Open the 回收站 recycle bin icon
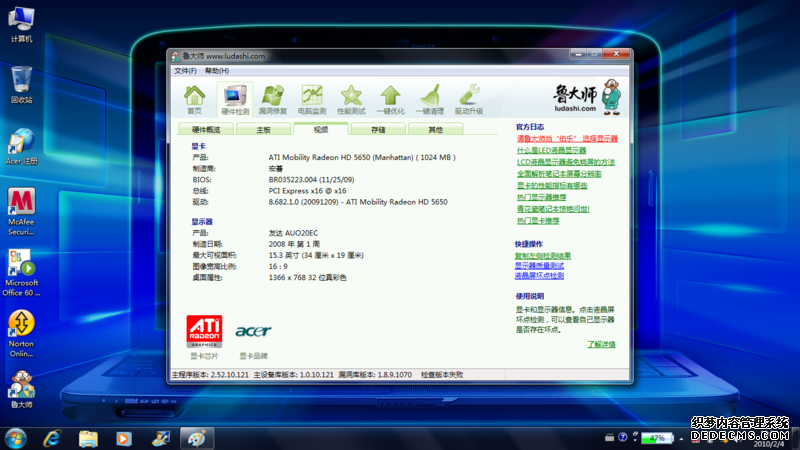 21,85
